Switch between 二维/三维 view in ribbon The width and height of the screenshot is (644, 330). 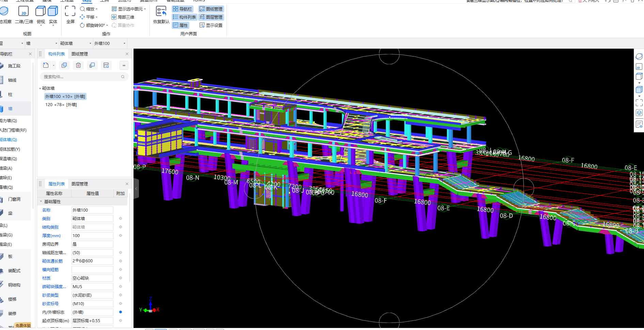pos(24,15)
